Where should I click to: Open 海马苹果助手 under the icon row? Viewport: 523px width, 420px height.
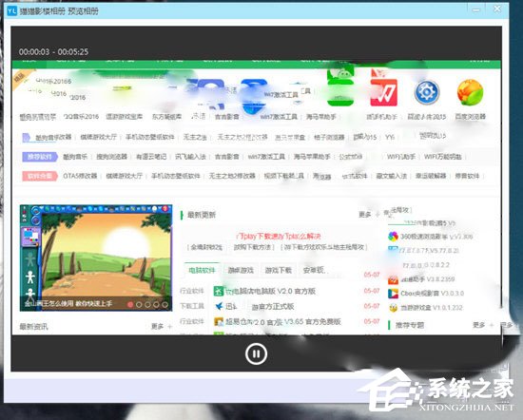click(x=320, y=117)
